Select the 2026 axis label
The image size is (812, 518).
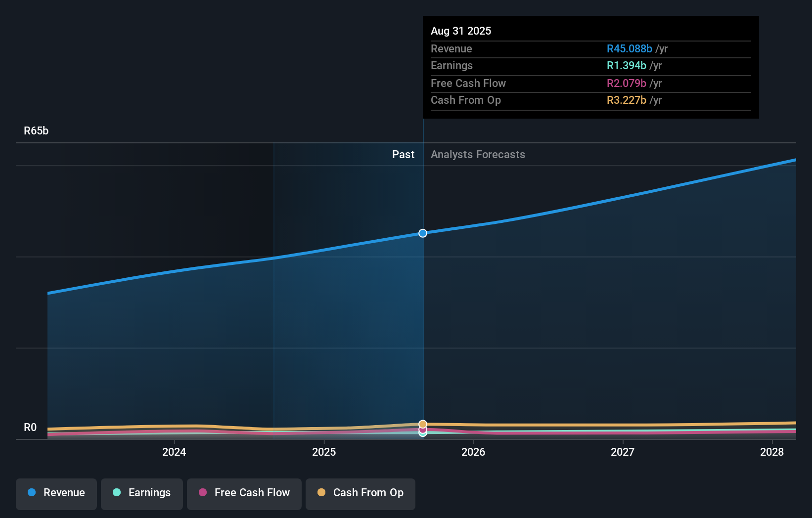point(474,452)
